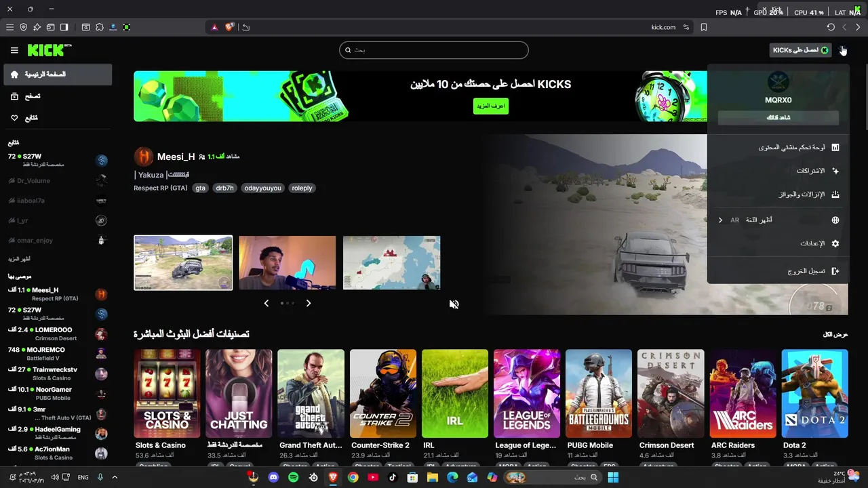
Task: Unmute the featured stream player
Action: pos(454,304)
